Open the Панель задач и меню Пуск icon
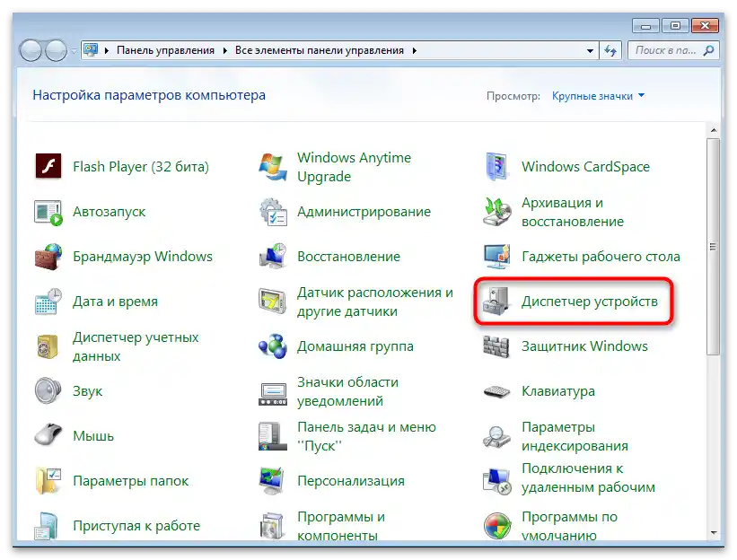Viewport: 737px width, 560px height. (273, 436)
